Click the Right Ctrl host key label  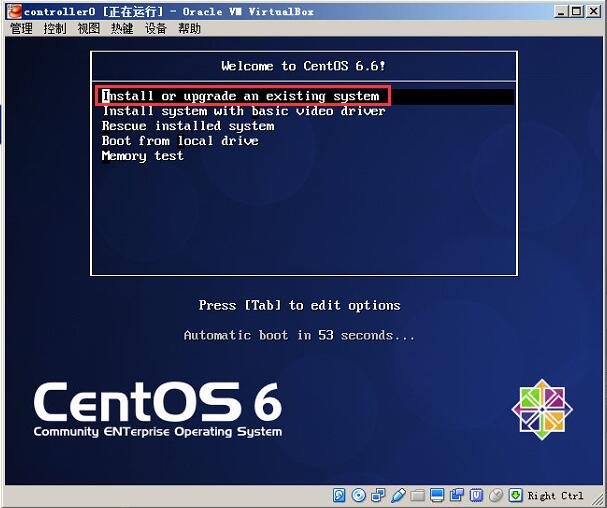(555, 496)
